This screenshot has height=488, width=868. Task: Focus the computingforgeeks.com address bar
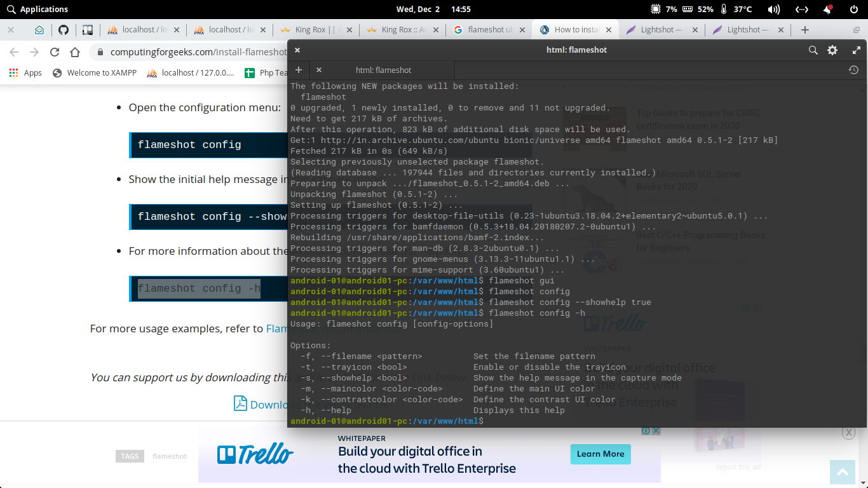[x=198, y=52]
